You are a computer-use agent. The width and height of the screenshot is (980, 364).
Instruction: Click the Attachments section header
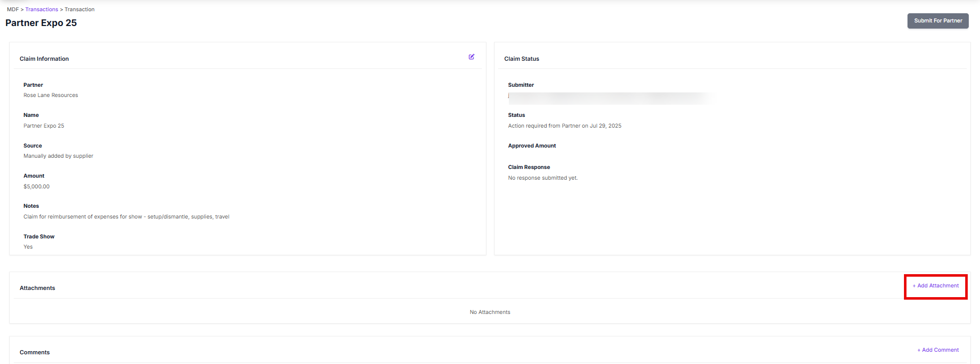[37, 288]
